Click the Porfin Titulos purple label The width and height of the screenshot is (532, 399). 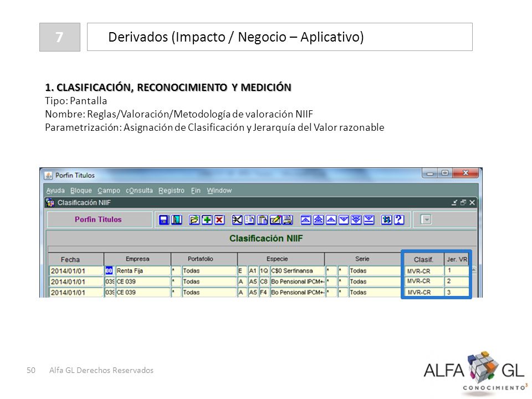click(98, 219)
